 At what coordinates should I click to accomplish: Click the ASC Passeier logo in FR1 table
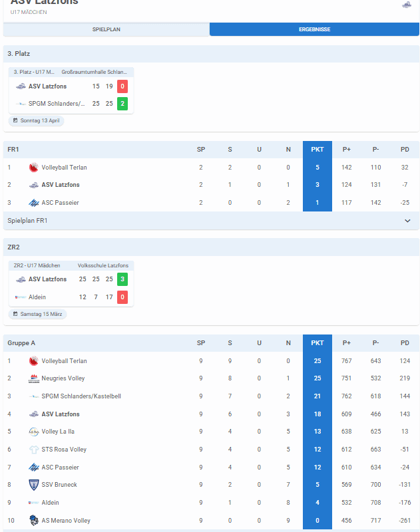click(x=33, y=202)
